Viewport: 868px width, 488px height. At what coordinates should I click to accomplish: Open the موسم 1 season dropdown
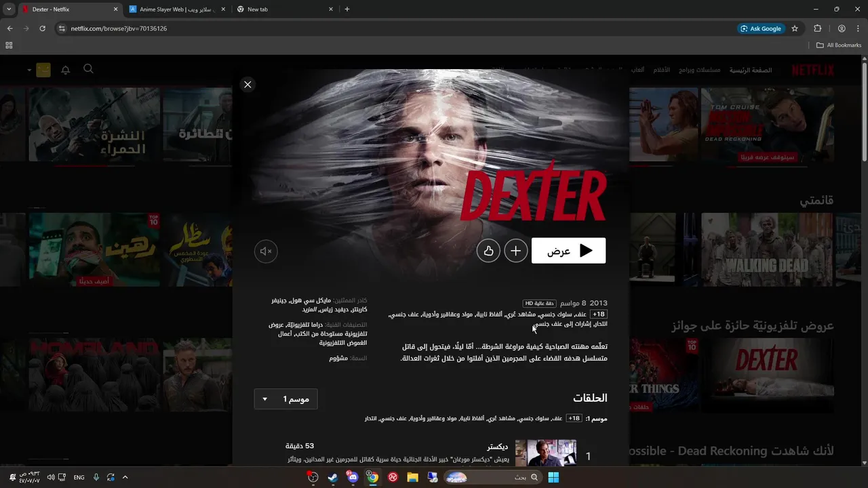285,399
